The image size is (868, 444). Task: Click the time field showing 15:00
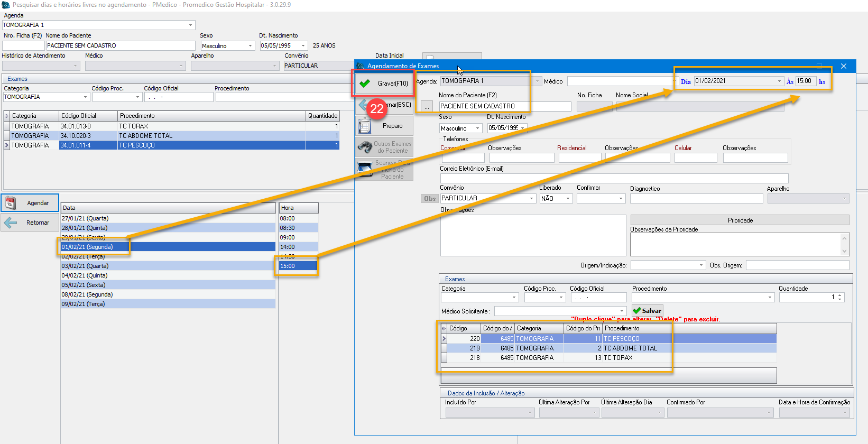806,81
